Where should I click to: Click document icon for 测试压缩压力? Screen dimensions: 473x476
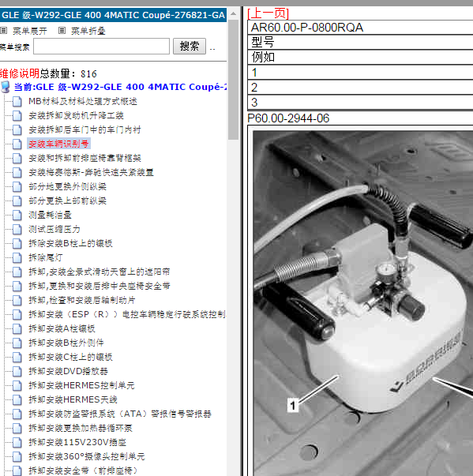tap(17, 229)
